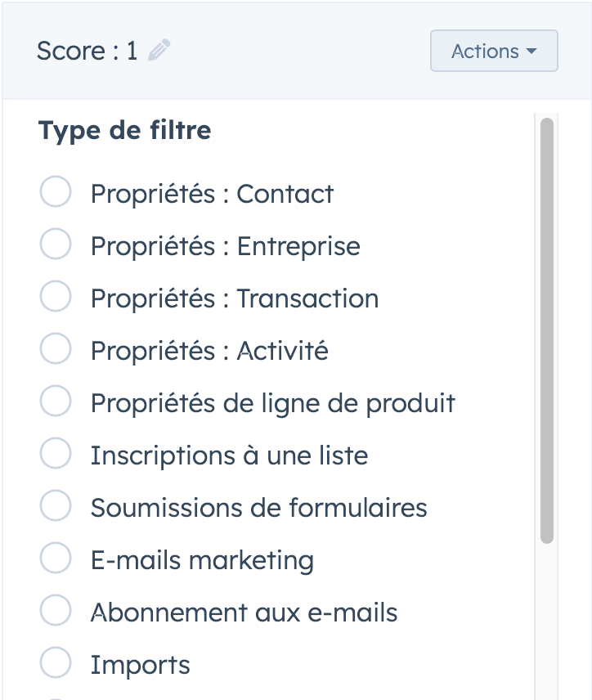The image size is (592, 700).
Task: Click the filter list scrollbar thumb
Action: 546,330
